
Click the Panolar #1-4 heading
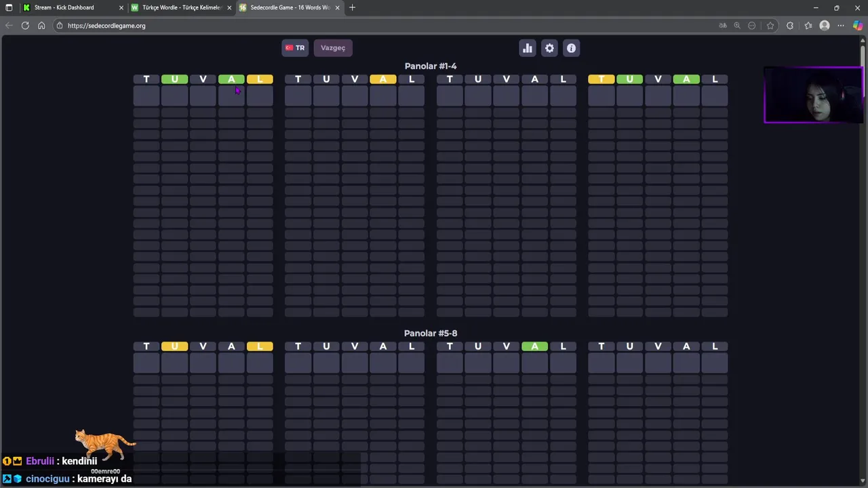[x=431, y=66]
